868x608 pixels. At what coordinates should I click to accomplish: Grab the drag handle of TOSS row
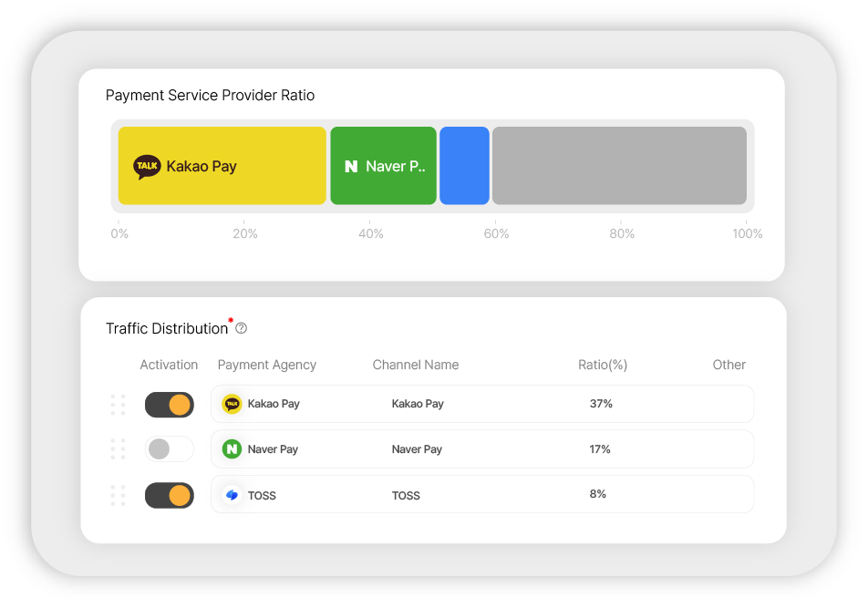[118, 495]
